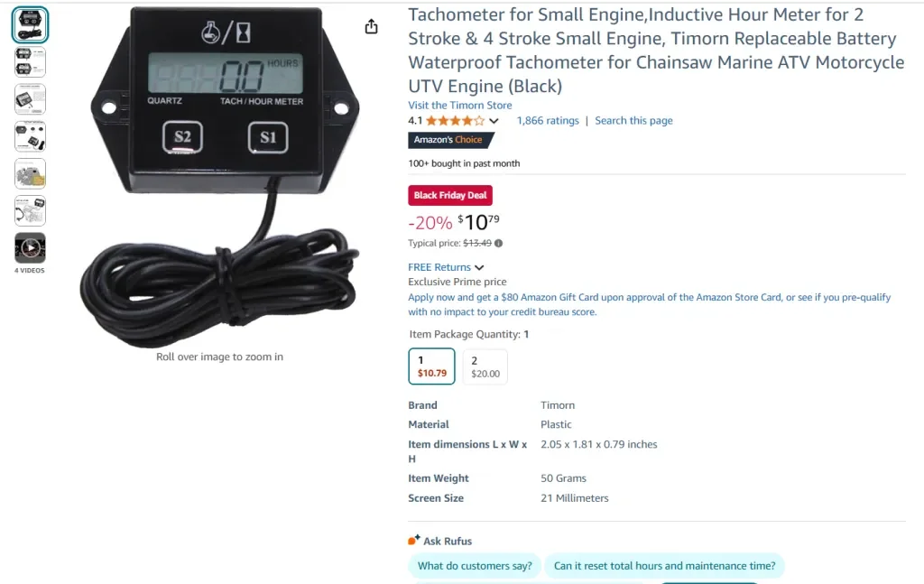This screenshot has height=584, width=924.
Task: Select the third product thumbnail
Action: click(30, 99)
